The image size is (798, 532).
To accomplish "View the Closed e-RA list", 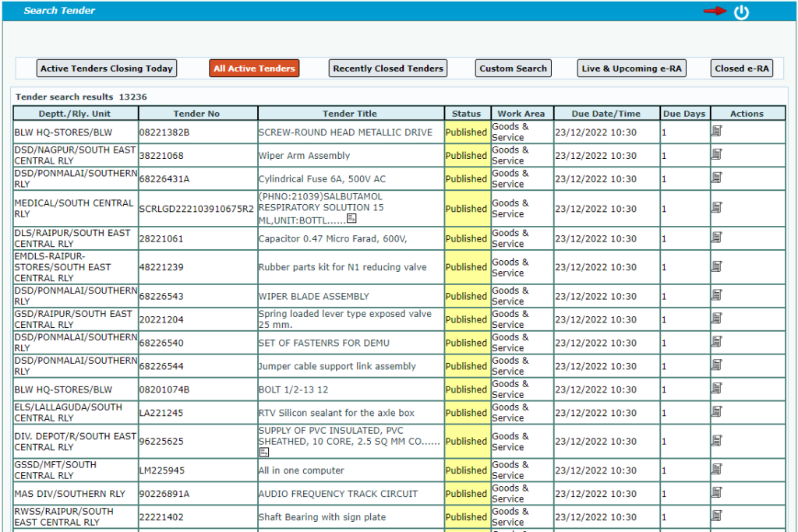I will click(742, 69).
